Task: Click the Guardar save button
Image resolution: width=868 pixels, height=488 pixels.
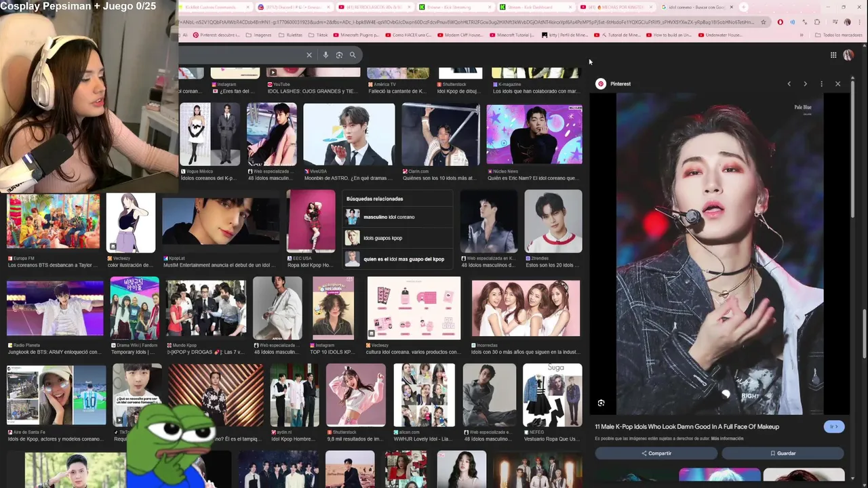Action: pos(783,453)
